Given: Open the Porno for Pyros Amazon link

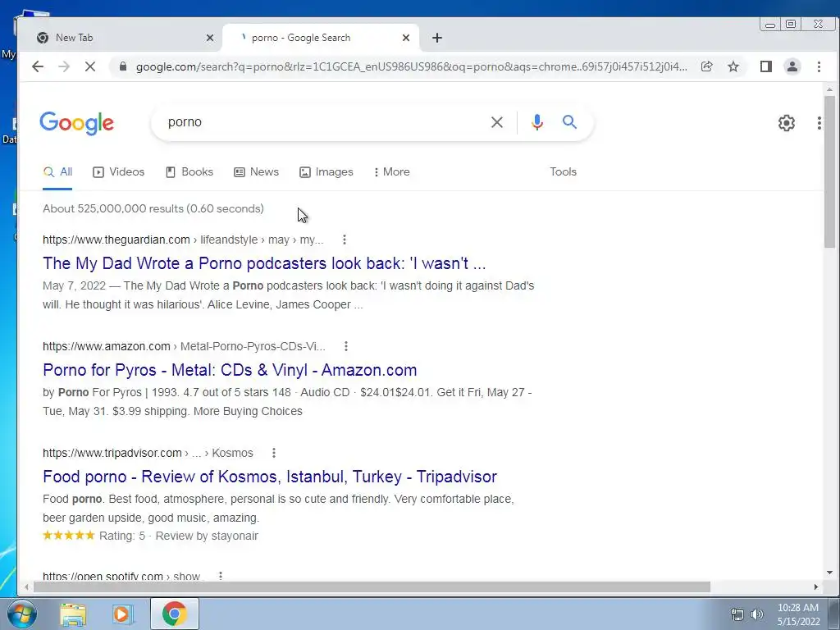Looking at the screenshot, I should [x=230, y=370].
